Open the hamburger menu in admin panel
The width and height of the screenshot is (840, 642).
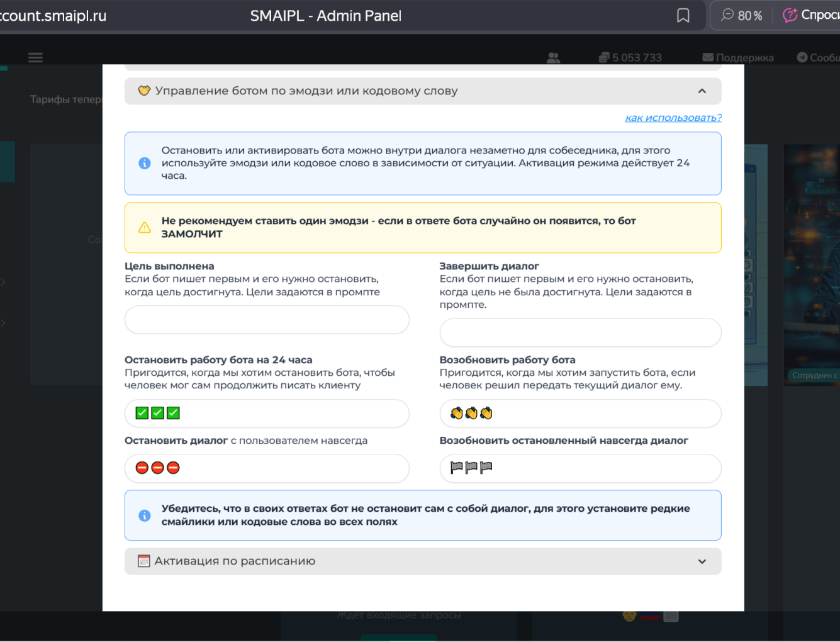click(x=36, y=57)
